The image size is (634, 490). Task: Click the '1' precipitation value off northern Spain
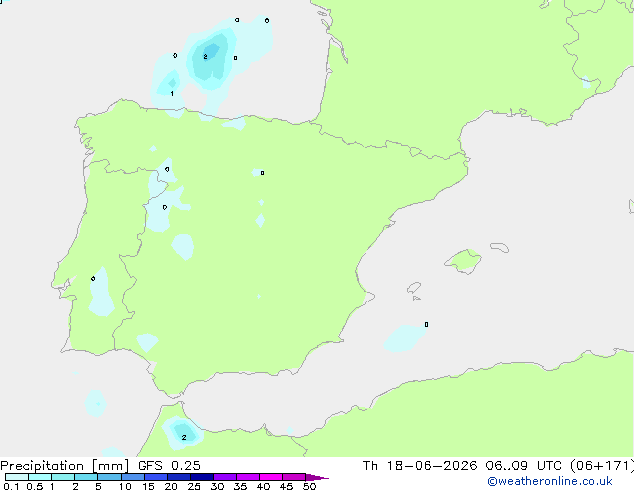[x=172, y=94]
